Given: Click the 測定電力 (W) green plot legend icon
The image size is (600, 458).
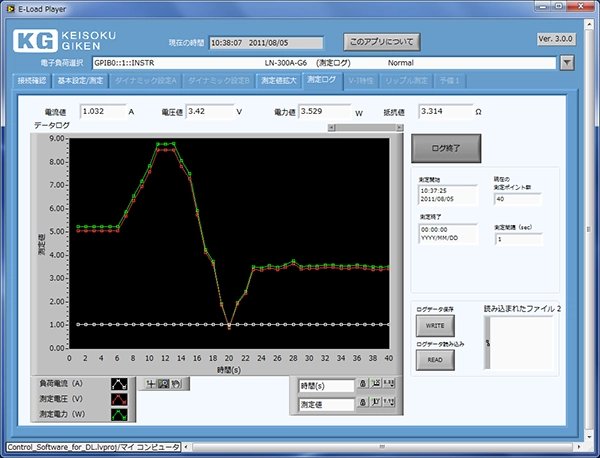Looking at the screenshot, I should point(118,413).
